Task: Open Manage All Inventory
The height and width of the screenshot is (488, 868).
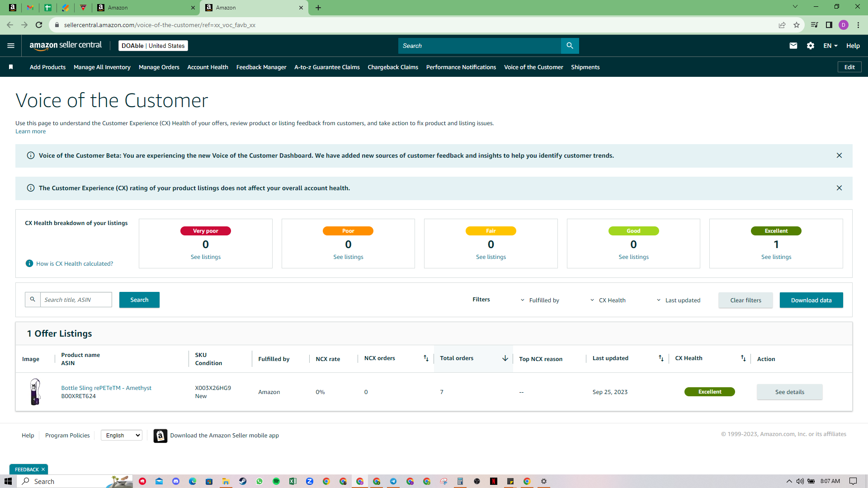Action: tap(102, 67)
